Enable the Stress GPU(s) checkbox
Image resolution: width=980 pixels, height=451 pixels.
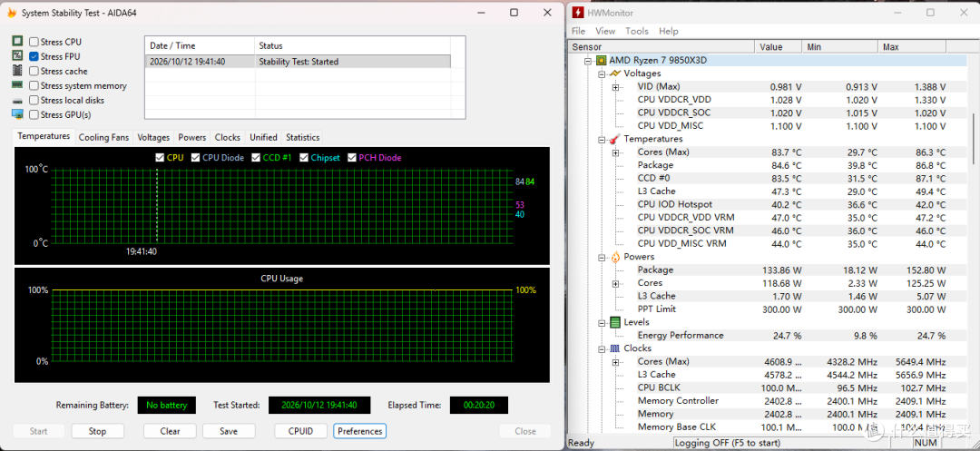pos(34,114)
